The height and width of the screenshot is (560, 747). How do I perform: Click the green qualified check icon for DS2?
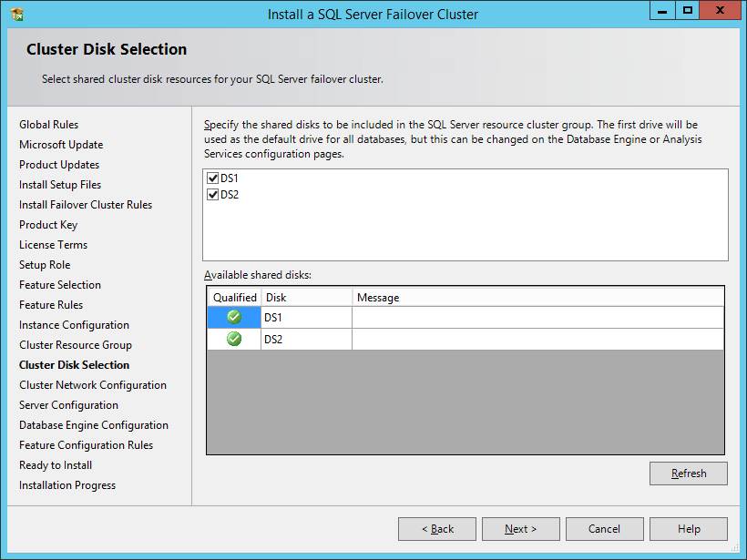234,339
